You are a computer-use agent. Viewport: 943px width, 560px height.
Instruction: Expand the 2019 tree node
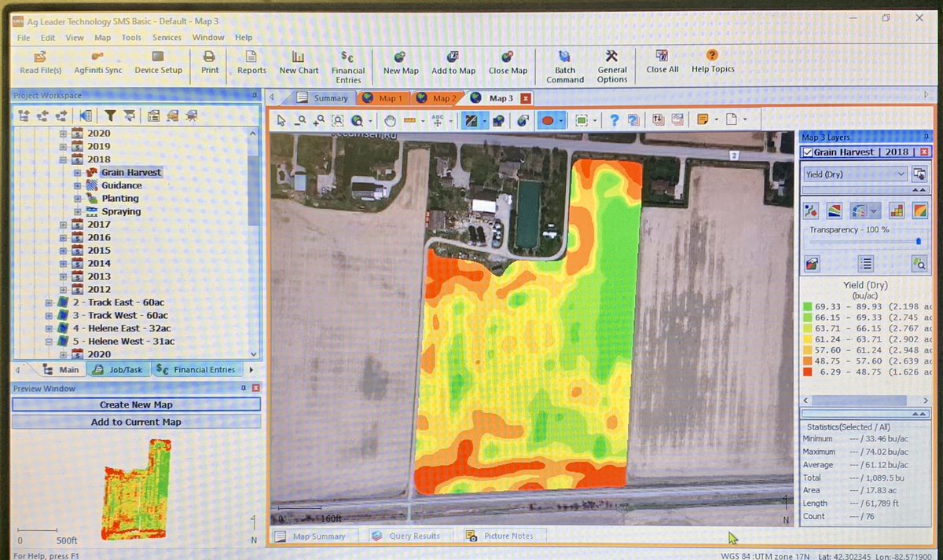tap(64, 146)
